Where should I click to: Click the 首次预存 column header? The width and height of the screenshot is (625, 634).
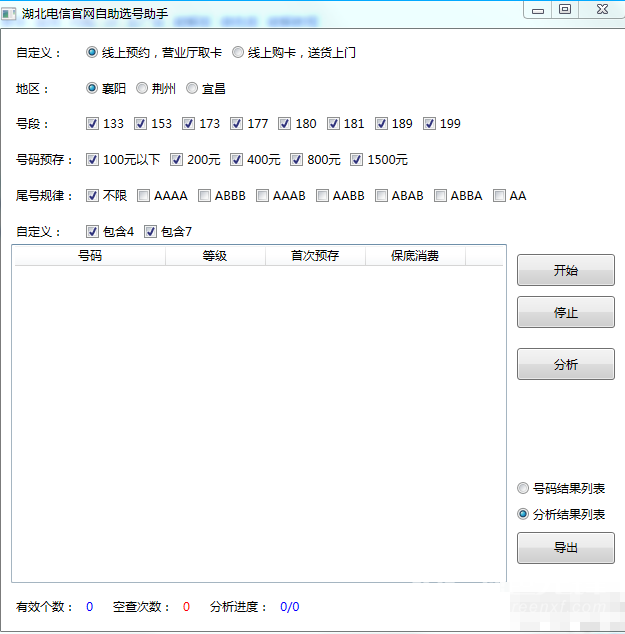315,256
